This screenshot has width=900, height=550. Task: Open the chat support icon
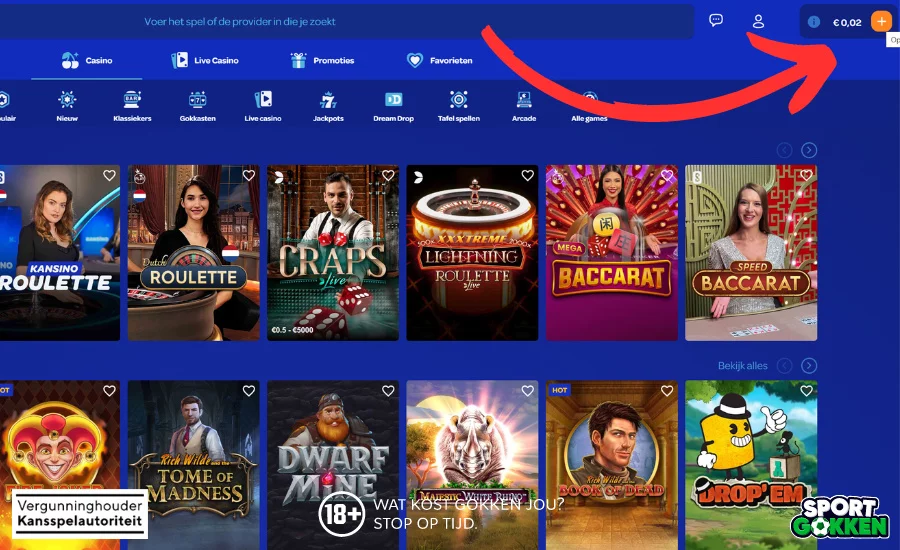point(716,21)
